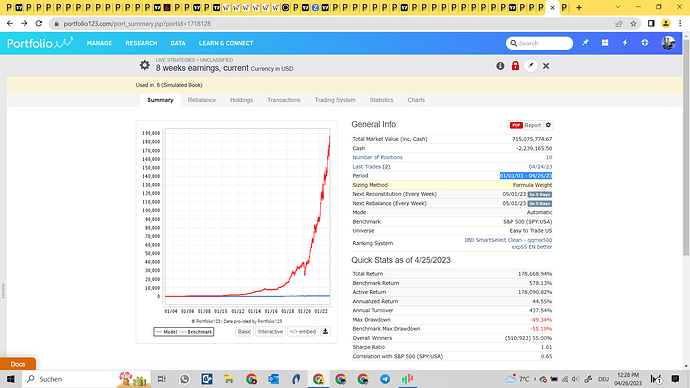Open the MANAGE menu
The width and height of the screenshot is (690, 388).
[x=99, y=43]
